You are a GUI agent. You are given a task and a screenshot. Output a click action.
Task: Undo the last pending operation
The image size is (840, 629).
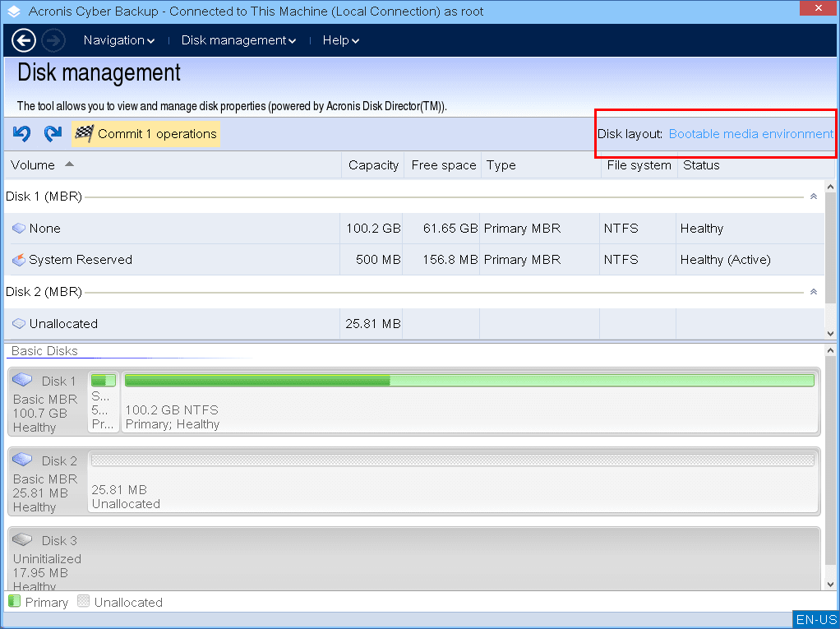coord(22,133)
